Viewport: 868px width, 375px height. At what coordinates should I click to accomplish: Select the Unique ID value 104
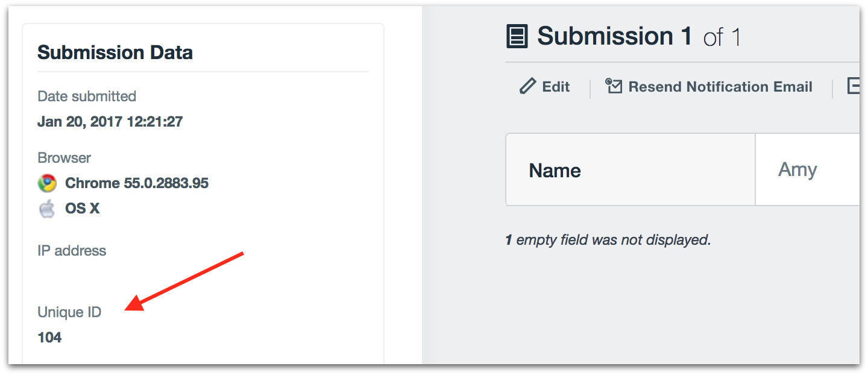pos(49,338)
